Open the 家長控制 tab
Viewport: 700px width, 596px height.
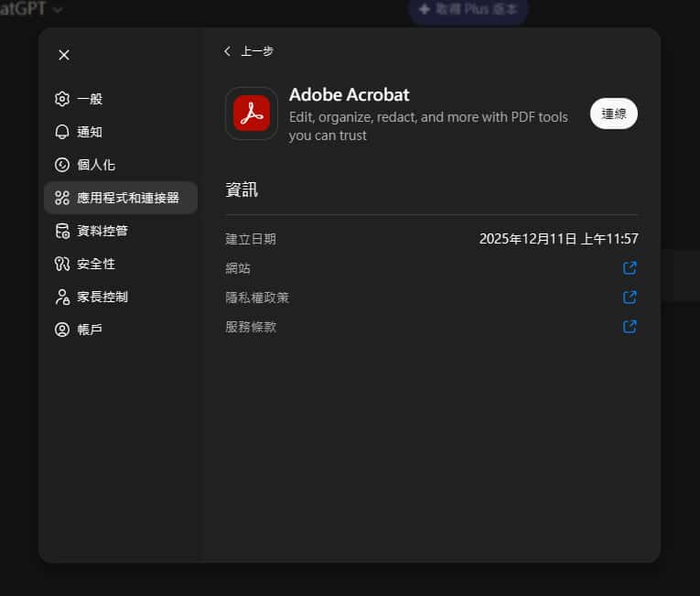(121, 297)
